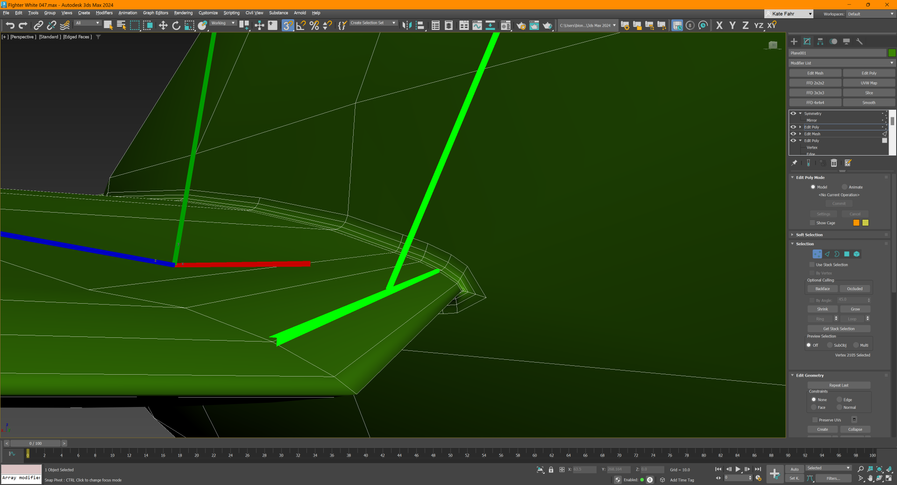897x485 pixels.
Task: Open the Motion command panel tab
Action: click(834, 41)
